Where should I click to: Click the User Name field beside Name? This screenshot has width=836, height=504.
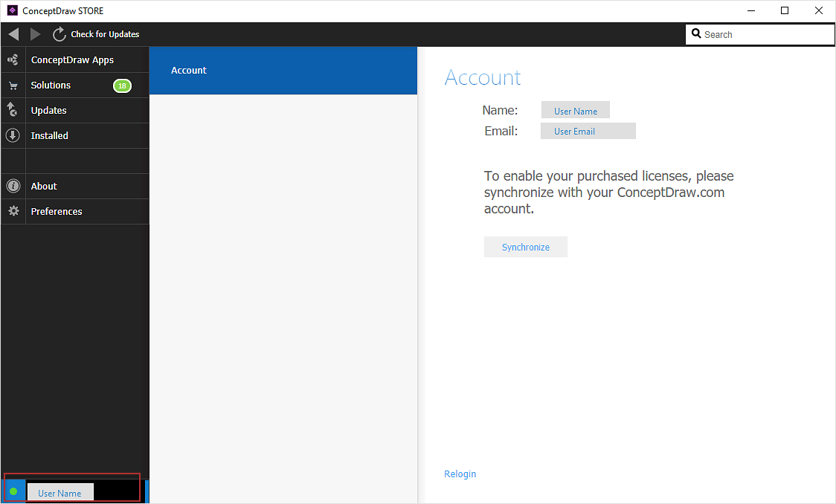point(575,110)
